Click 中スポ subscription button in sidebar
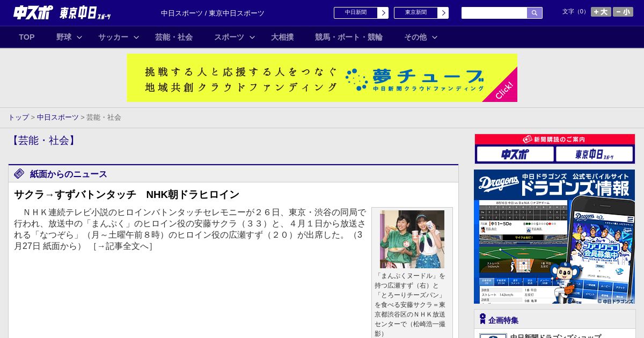 point(515,154)
